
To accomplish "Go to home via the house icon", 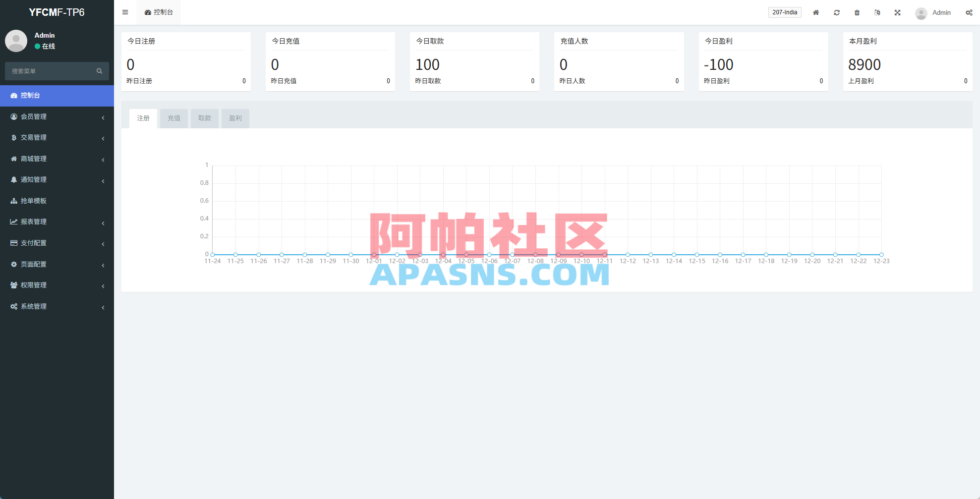I will (x=816, y=12).
